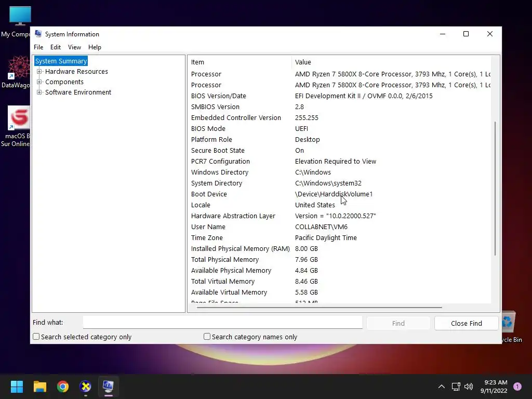Select the Boot Device row
The width and height of the screenshot is (532, 399).
tap(339, 194)
